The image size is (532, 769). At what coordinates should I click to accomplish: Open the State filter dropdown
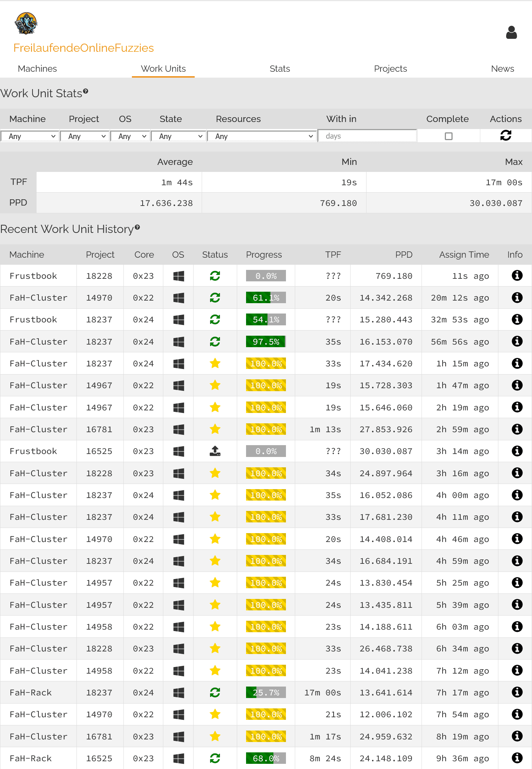pyautogui.click(x=179, y=136)
